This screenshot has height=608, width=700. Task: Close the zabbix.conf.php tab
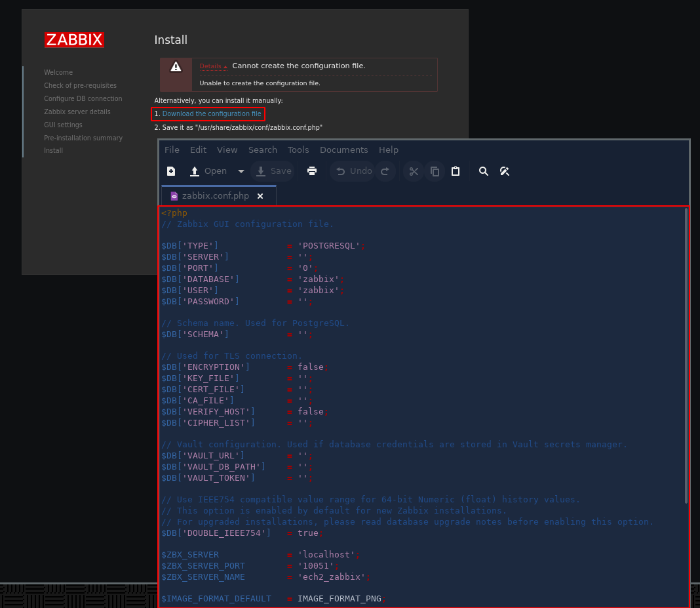coord(260,196)
